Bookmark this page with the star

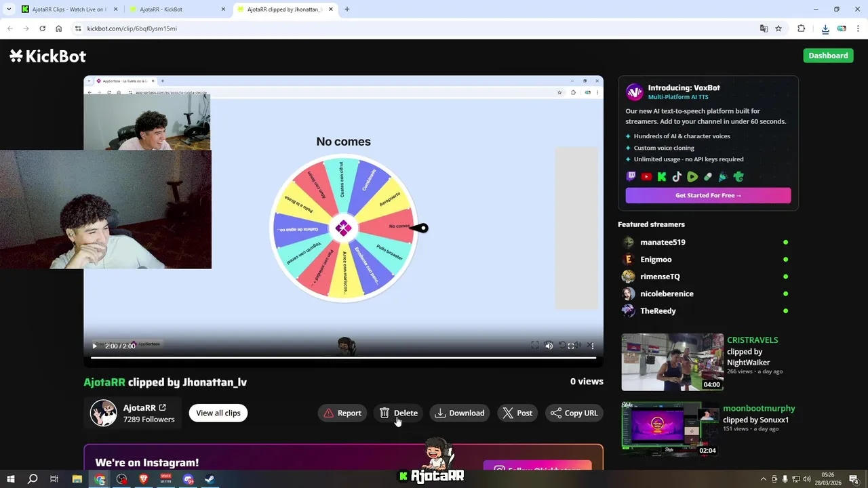[778, 28]
